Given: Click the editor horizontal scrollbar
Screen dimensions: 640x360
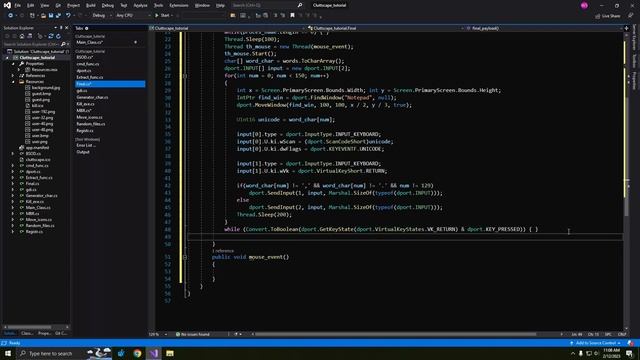Looking at the screenshot, I should point(396,334).
